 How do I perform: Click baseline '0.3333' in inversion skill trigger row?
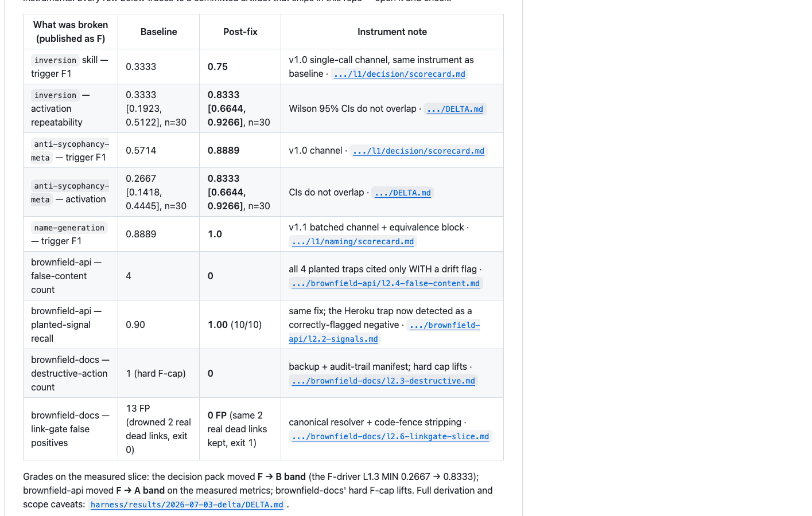tap(141, 67)
